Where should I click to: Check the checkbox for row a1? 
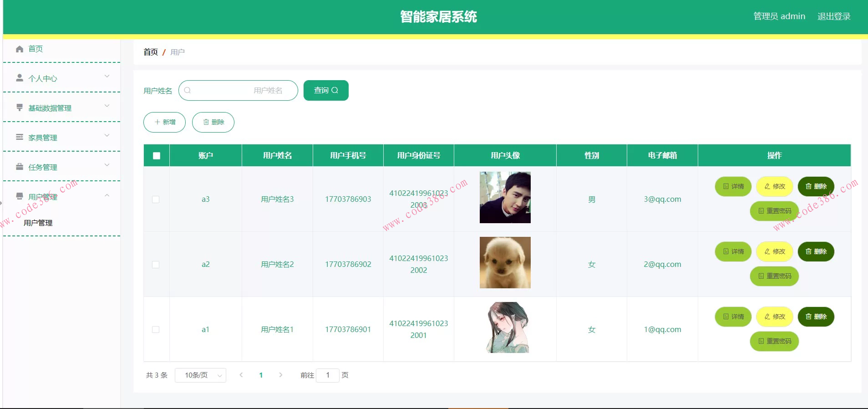(x=156, y=330)
